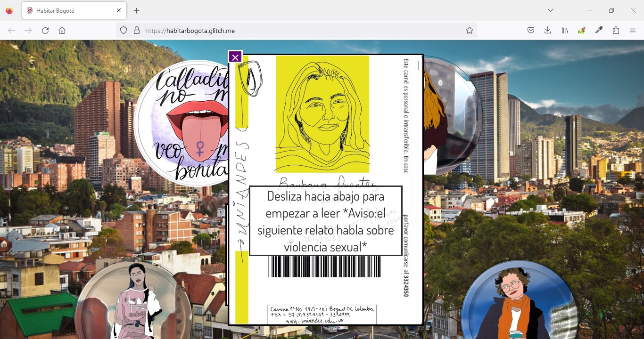
Task: Open the browser home page
Action: point(62,31)
